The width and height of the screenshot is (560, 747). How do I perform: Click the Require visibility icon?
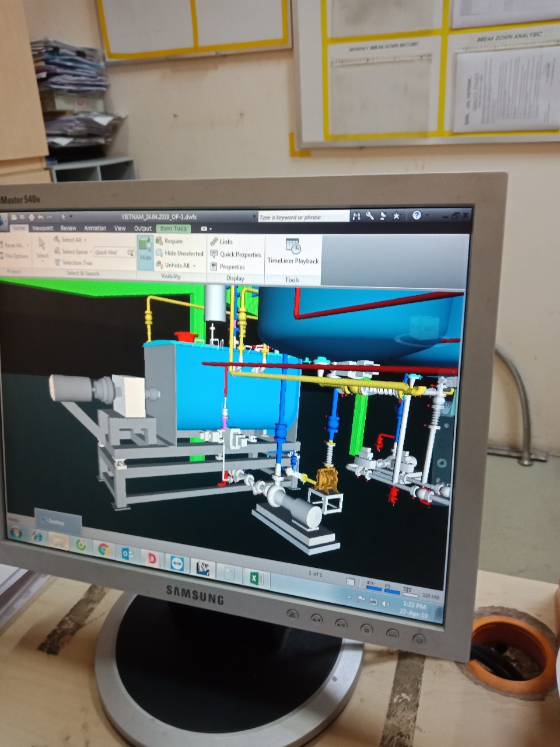[160, 240]
